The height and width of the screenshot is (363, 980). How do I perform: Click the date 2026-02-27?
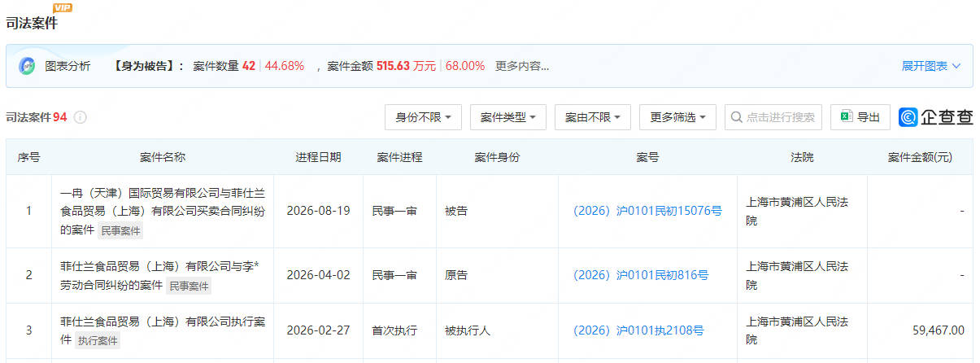pyautogui.click(x=318, y=330)
